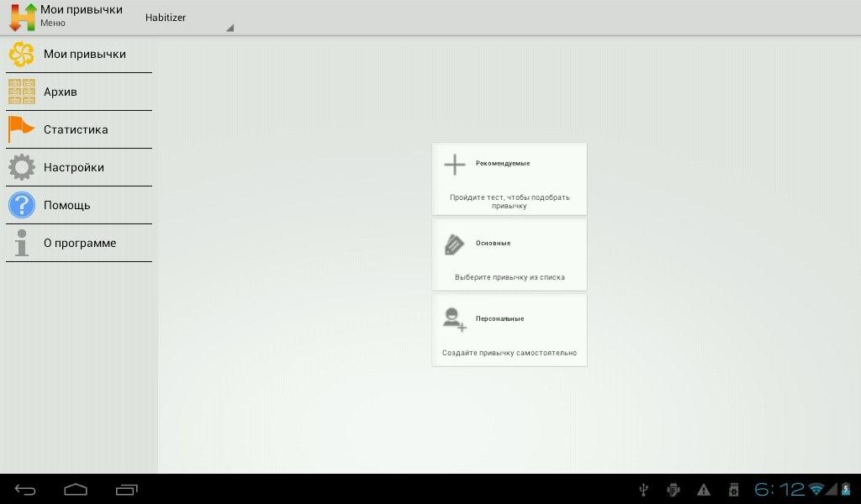Click the info icon for О программе
Viewport: 861px width, 504px height.
[x=22, y=243]
